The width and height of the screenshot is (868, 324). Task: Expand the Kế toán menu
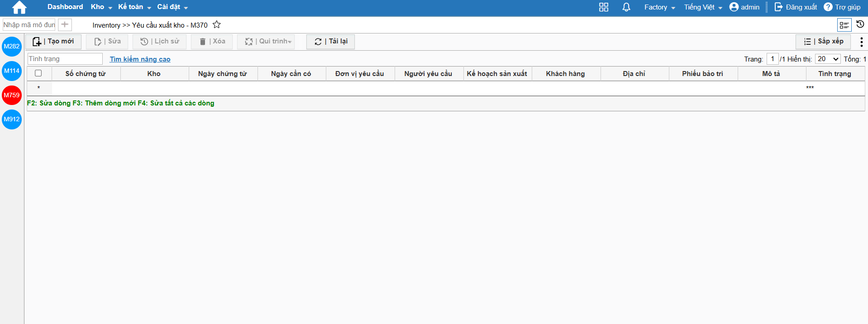pos(134,7)
